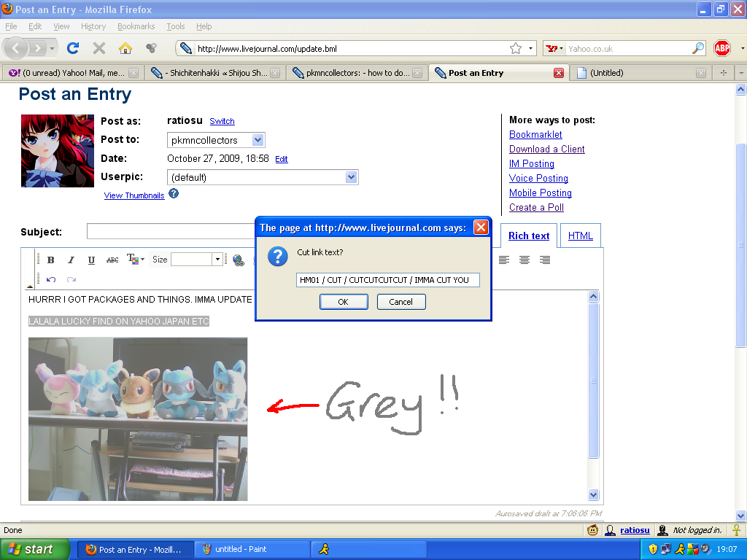Open the View Thumbnails help icon
The image size is (747, 560).
pyautogui.click(x=174, y=194)
